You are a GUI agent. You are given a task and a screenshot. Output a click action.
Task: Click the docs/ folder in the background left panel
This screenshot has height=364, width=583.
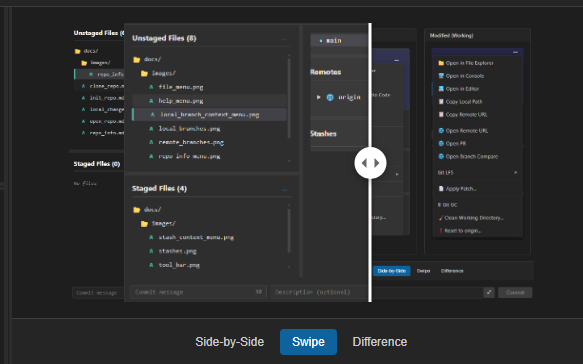pos(86,51)
